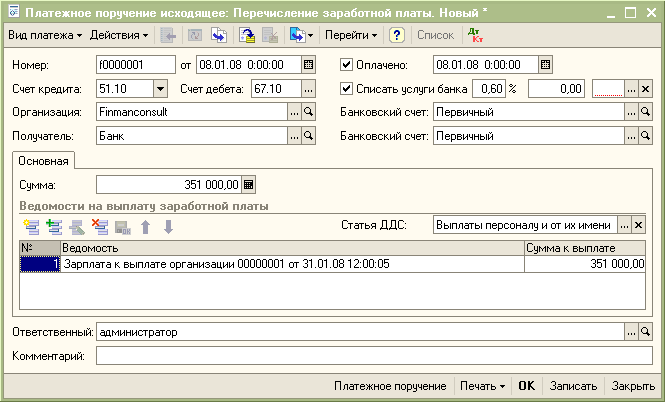Screen dimensions: 665x402
Task: Click the copy-document icon with blue arrow
Action: (219, 36)
